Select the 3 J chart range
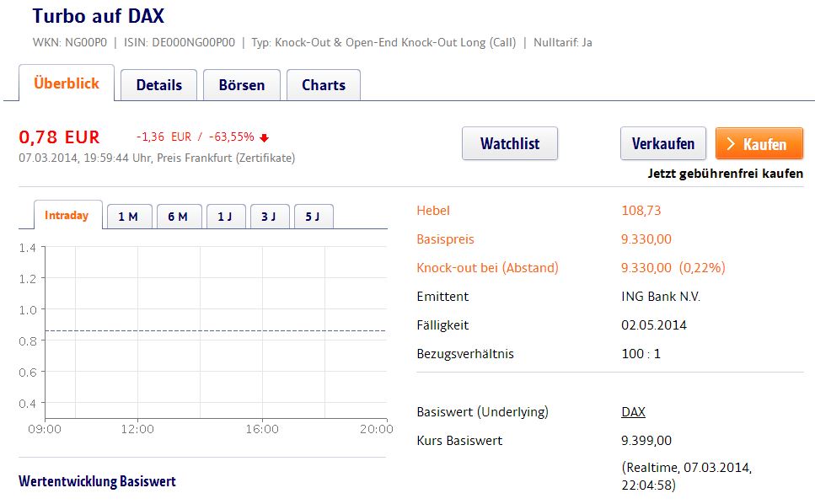Viewport: 815px width, 504px height. [270, 216]
